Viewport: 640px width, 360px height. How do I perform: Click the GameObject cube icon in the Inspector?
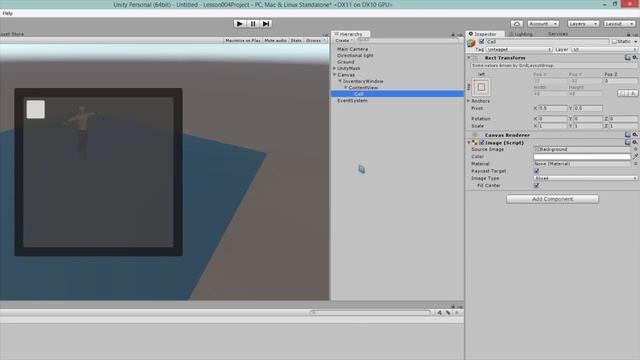(x=472, y=42)
